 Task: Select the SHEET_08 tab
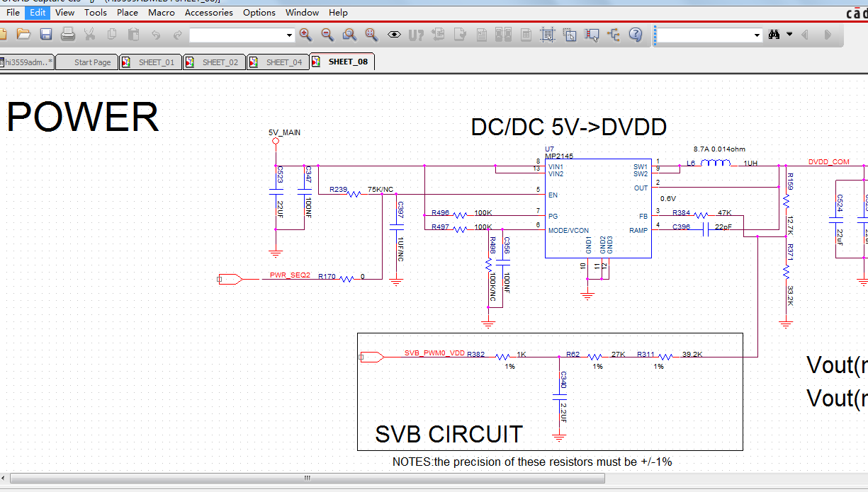[342, 62]
